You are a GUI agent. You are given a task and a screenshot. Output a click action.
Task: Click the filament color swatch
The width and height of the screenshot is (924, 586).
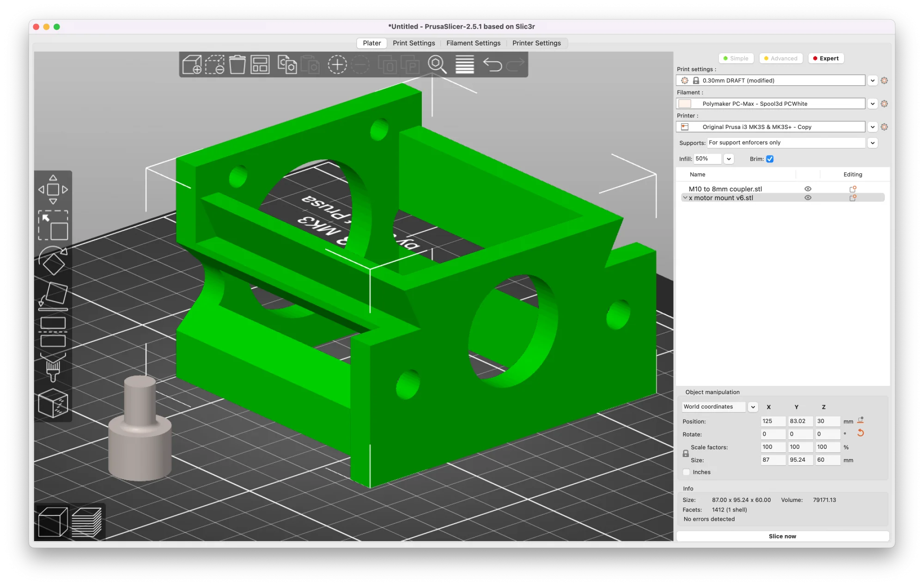[685, 104]
